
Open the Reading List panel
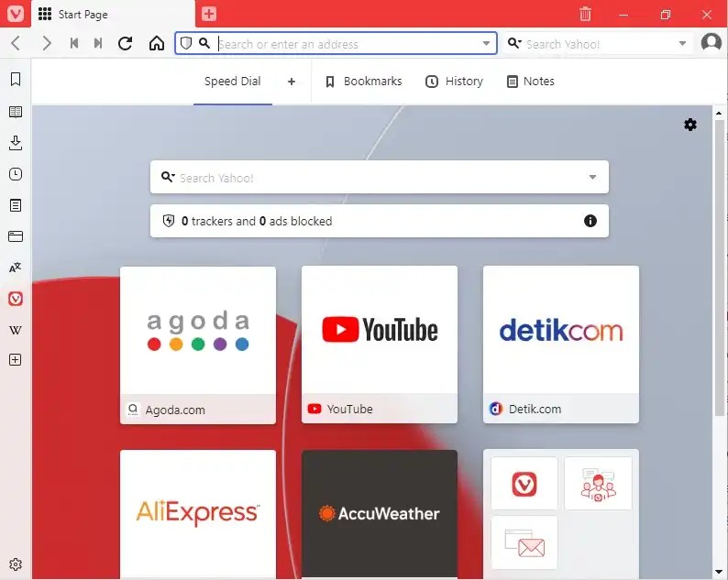(16, 112)
